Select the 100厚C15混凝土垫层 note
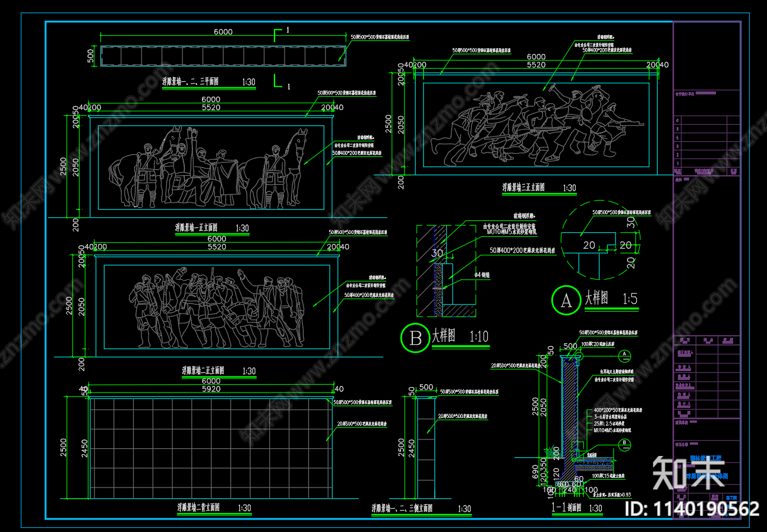767x532 pixels. tap(609, 476)
